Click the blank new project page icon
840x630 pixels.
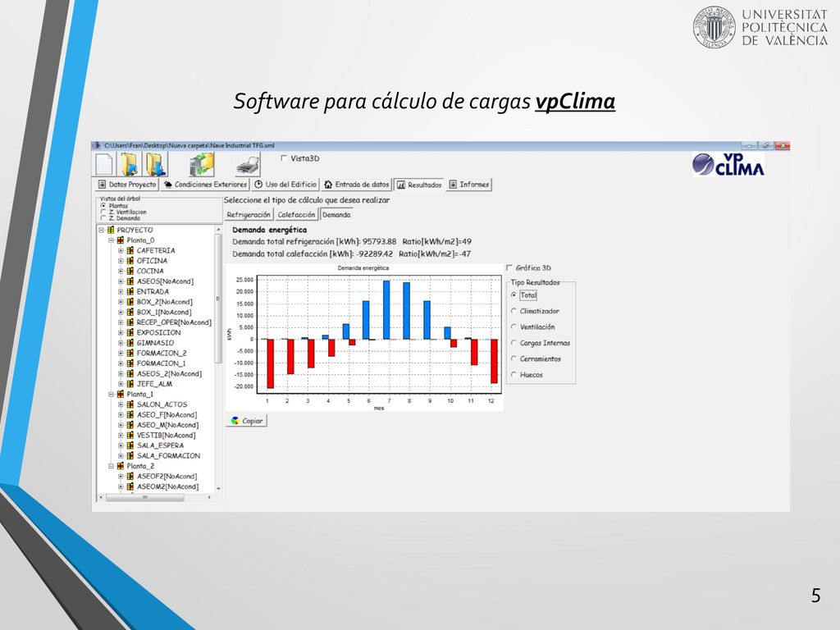104,164
